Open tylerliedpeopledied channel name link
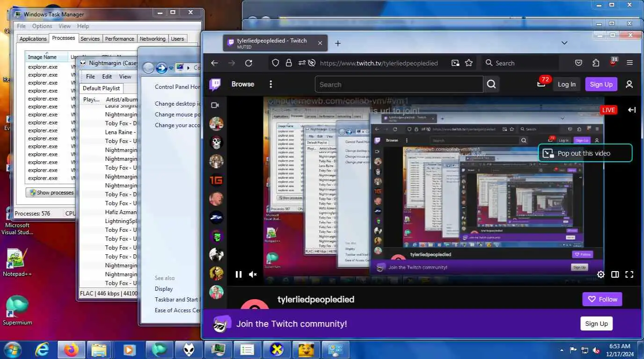 click(316, 300)
